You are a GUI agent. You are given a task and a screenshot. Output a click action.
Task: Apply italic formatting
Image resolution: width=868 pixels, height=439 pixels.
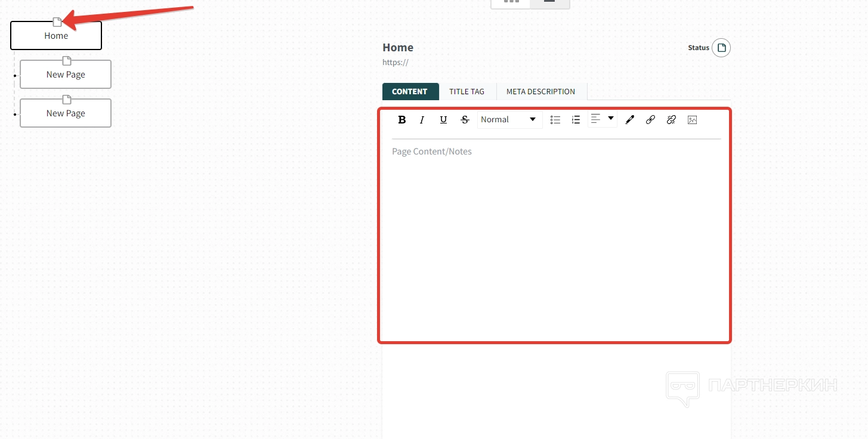[422, 120]
